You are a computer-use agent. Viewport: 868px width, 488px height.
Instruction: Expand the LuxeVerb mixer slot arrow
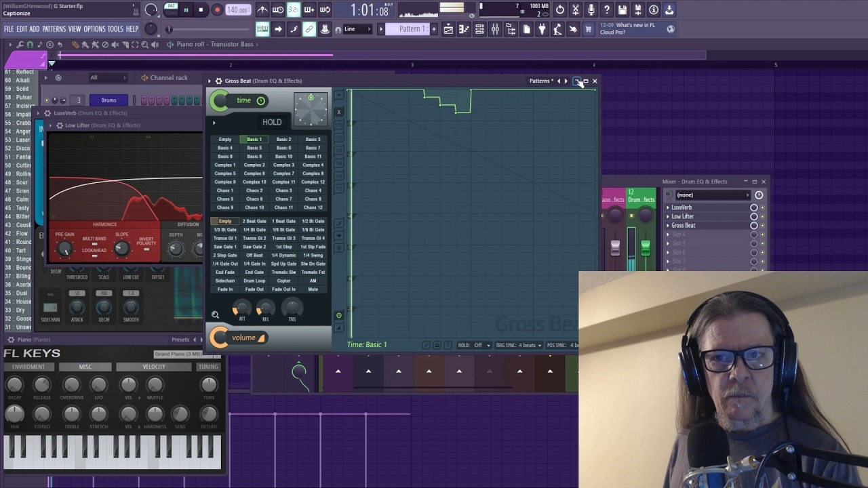pyautogui.click(x=668, y=207)
